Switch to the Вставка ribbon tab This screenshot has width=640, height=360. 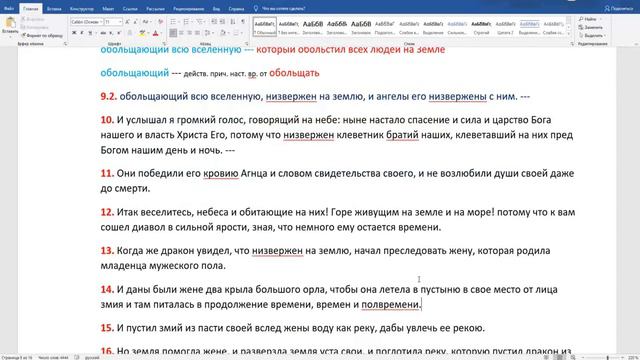[54, 8]
